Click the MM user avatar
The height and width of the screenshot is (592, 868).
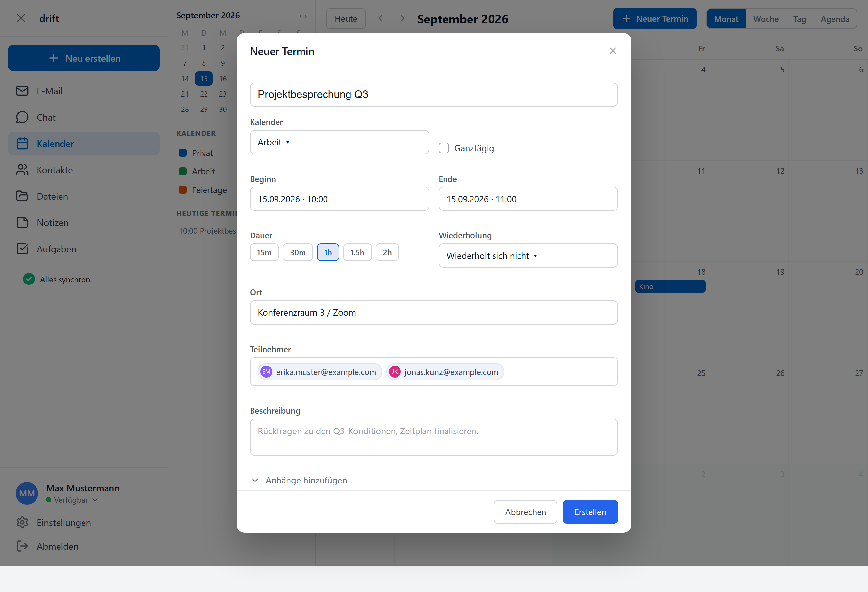click(x=27, y=493)
